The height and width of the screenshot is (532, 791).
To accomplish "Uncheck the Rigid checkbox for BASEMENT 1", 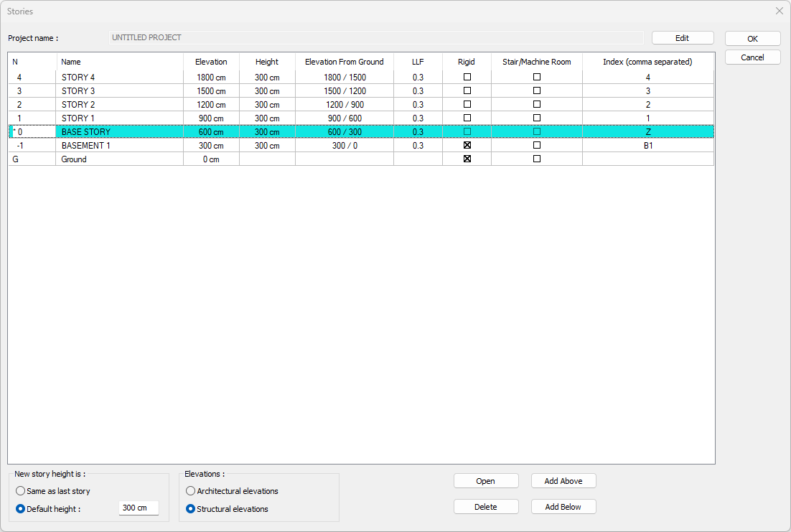I will 467,145.
